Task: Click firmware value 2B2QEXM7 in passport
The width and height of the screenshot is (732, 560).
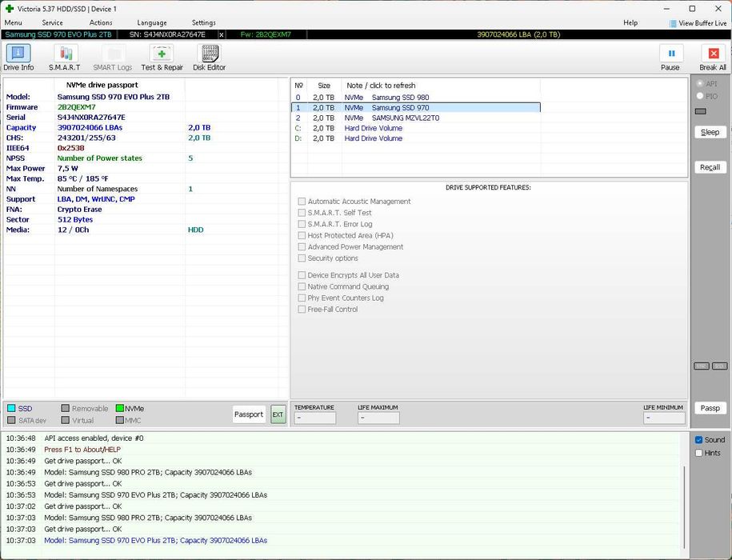Action: coord(77,107)
